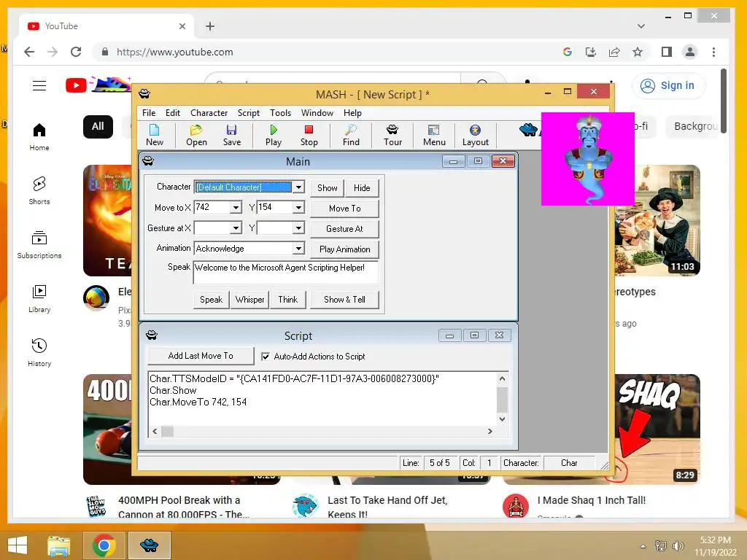This screenshot has width=747, height=560.
Task: Open the Script menu in MASH
Action: [248, 113]
